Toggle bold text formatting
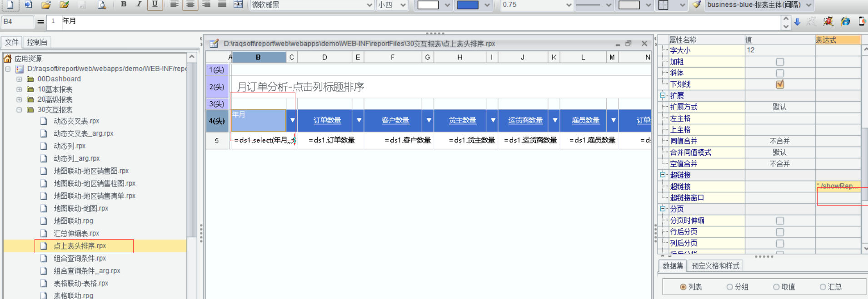The height and width of the screenshot is (299, 868). pyautogui.click(x=124, y=5)
